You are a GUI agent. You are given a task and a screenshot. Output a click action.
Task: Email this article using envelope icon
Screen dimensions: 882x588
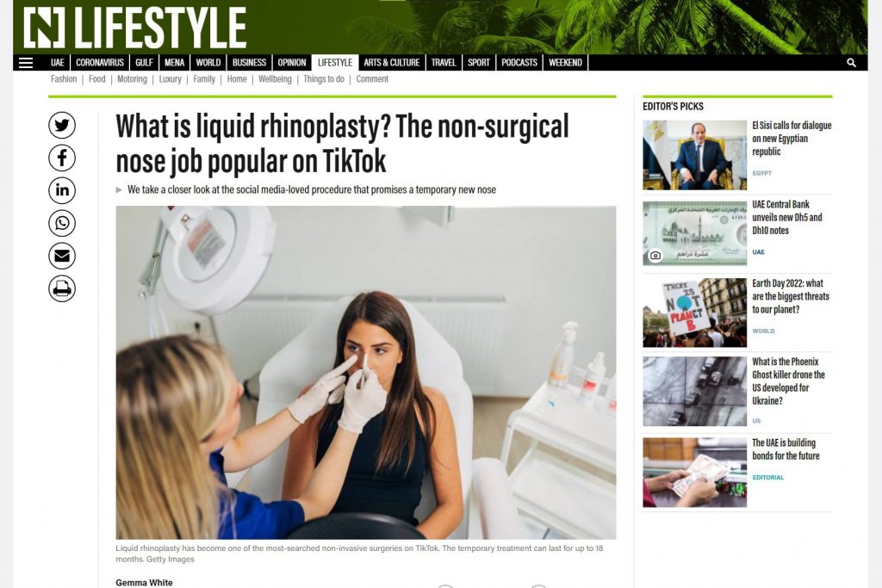point(62,256)
